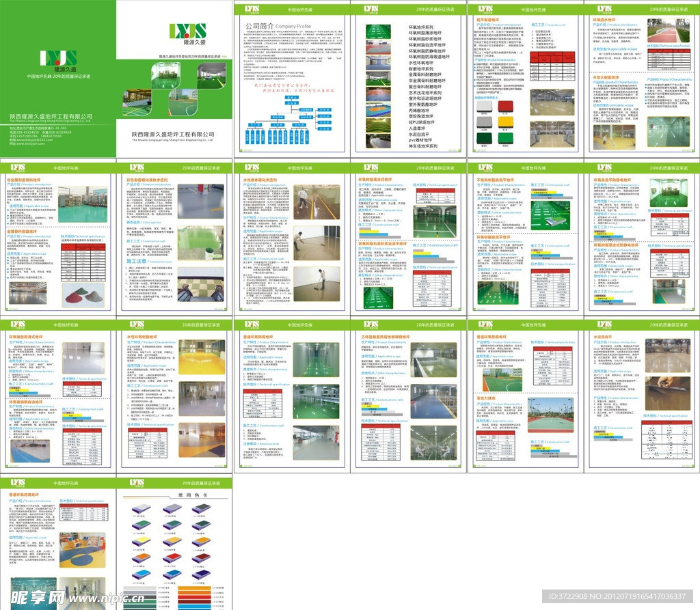Image resolution: width=700 pixels, height=610 pixels.
Task: Click the nipic image ID number text
Action: [617, 596]
